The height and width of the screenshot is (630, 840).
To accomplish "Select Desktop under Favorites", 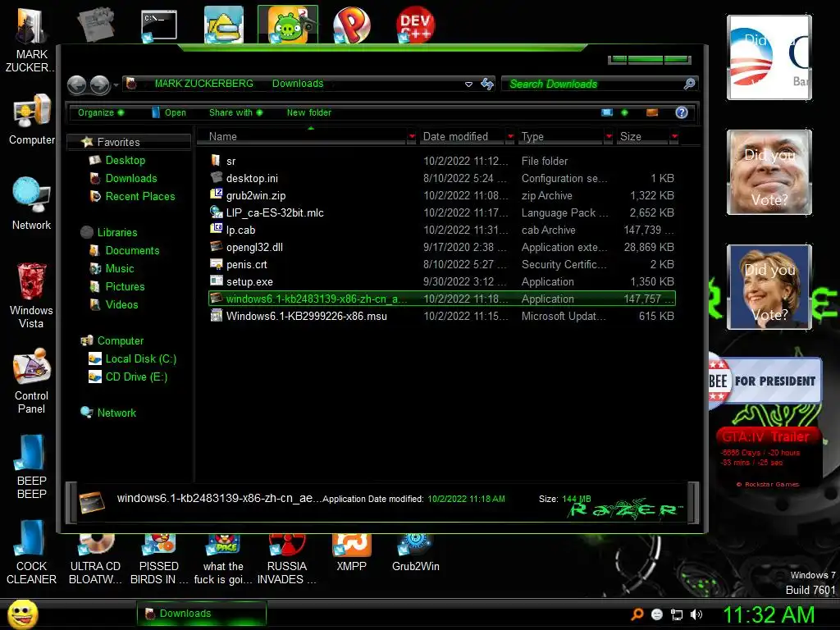I will click(x=126, y=160).
